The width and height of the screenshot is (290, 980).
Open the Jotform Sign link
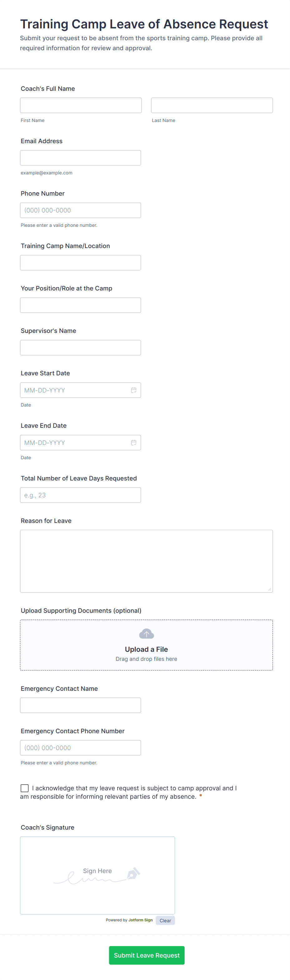click(x=141, y=920)
